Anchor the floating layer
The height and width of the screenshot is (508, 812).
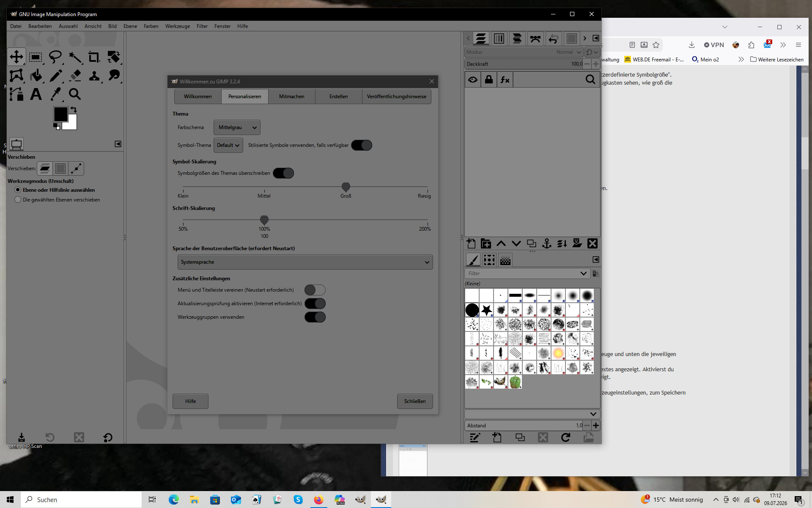tap(547, 243)
